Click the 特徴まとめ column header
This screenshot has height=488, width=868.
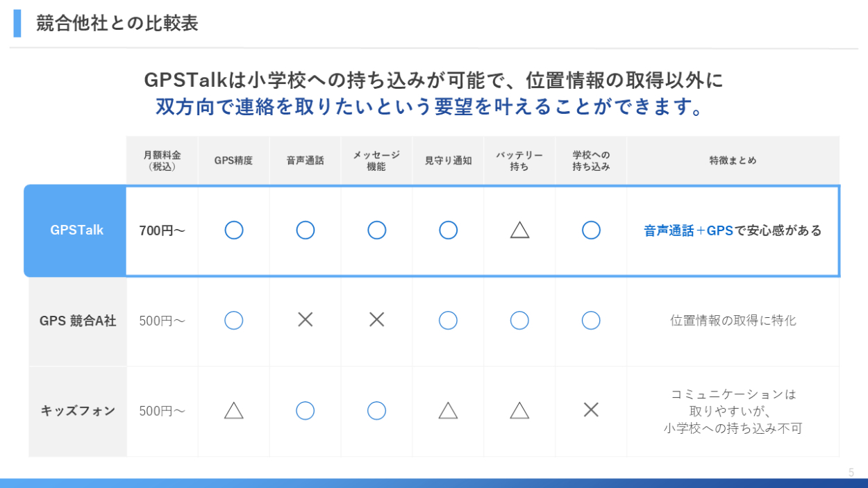[733, 160]
